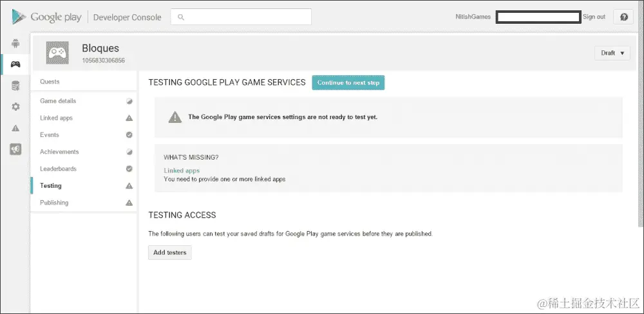644x314 pixels.
Task: Open the All applications Android icon
Action: [x=15, y=43]
